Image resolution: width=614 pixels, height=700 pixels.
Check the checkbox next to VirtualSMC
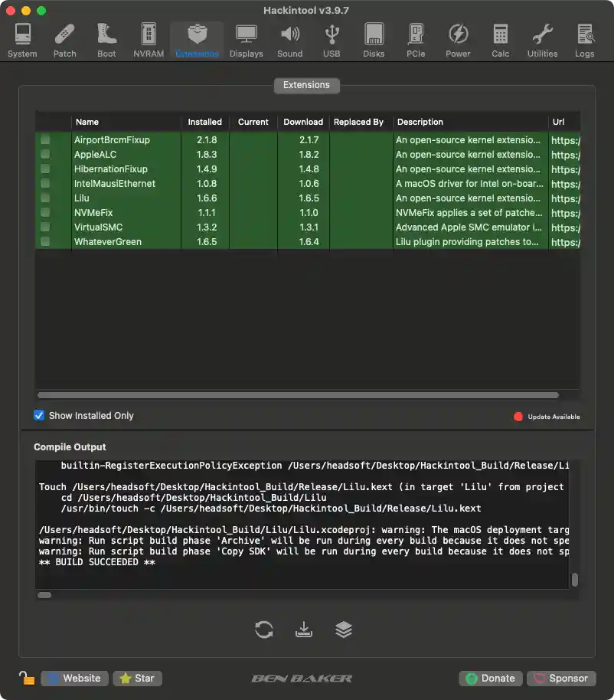coord(45,227)
